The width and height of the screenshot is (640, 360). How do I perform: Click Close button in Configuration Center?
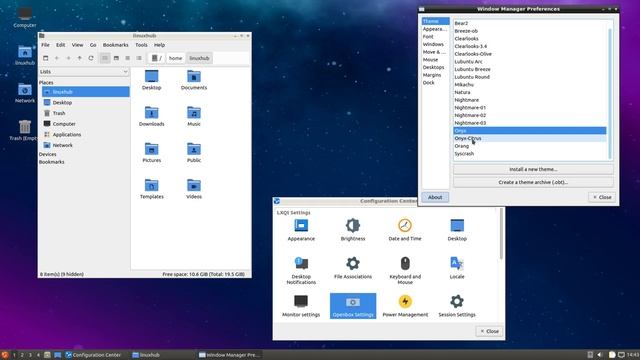489,331
